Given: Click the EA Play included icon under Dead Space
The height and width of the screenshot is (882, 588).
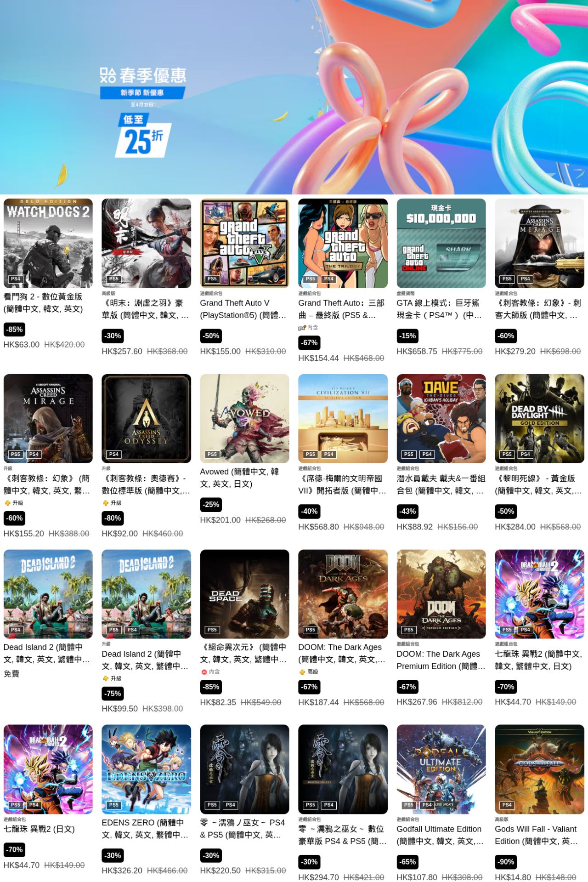Looking at the screenshot, I should (204, 672).
